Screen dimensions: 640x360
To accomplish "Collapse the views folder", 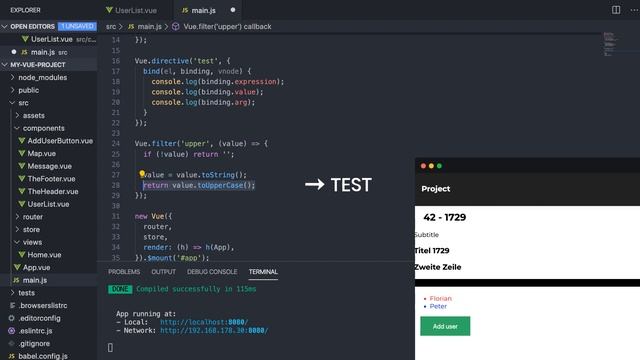I will pyautogui.click(x=17, y=242).
